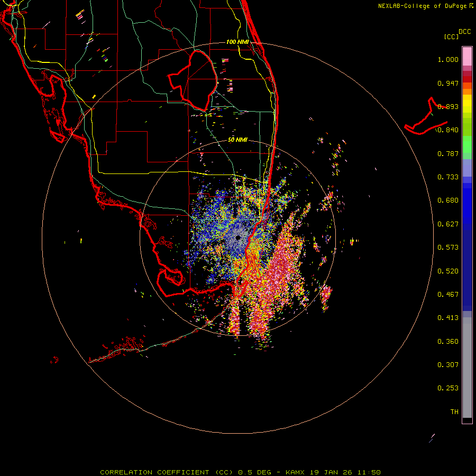Select the 0.413 scale value

448,318
